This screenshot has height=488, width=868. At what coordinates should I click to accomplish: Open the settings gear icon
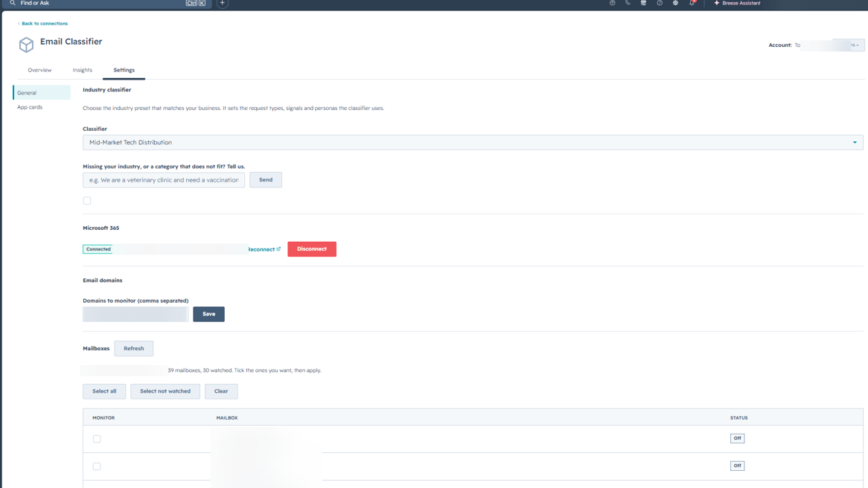675,3
